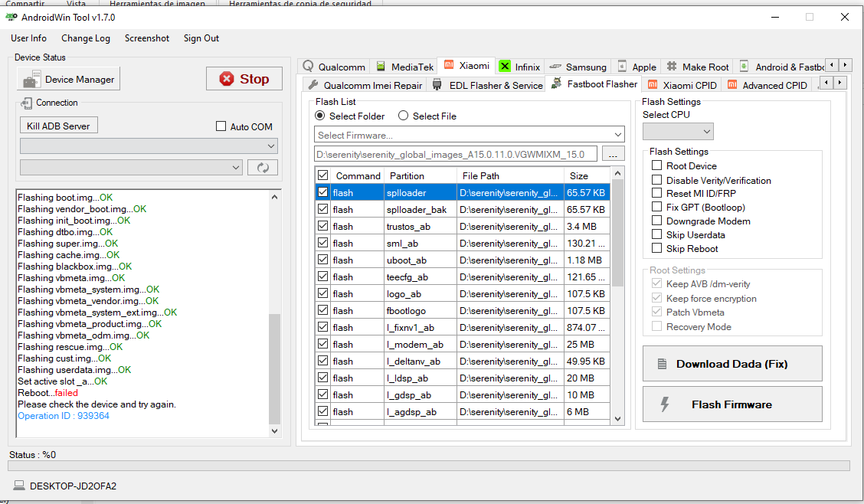Image resolution: width=864 pixels, height=504 pixels.
Task: Click the Connection group icon
Action: [x=26, y=103]
